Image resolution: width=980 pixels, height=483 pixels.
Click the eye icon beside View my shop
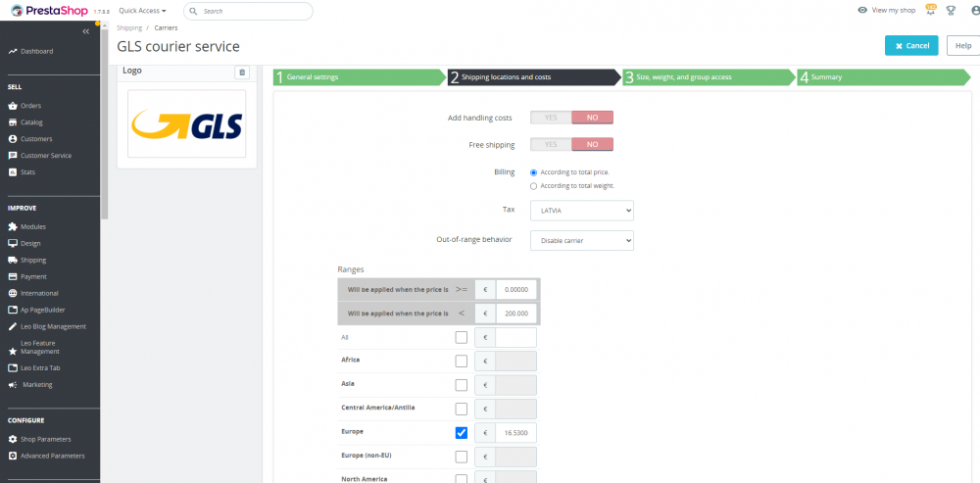point(862,11)
